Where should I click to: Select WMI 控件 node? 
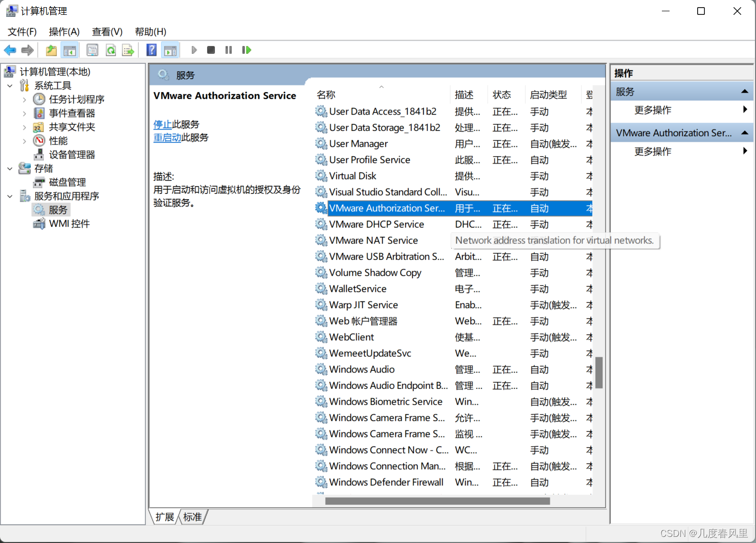tap(70, 224)
